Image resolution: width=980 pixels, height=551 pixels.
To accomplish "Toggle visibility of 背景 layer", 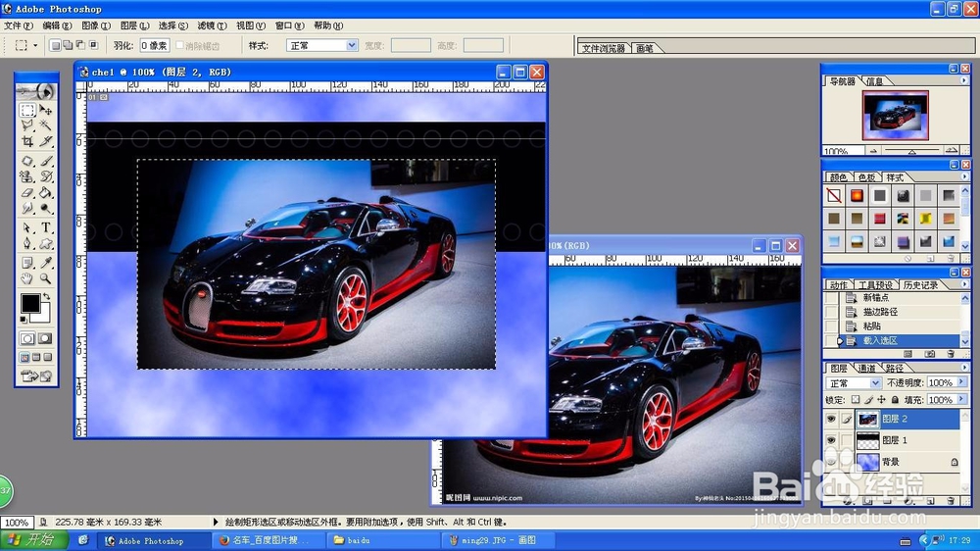I will [831, 462].
